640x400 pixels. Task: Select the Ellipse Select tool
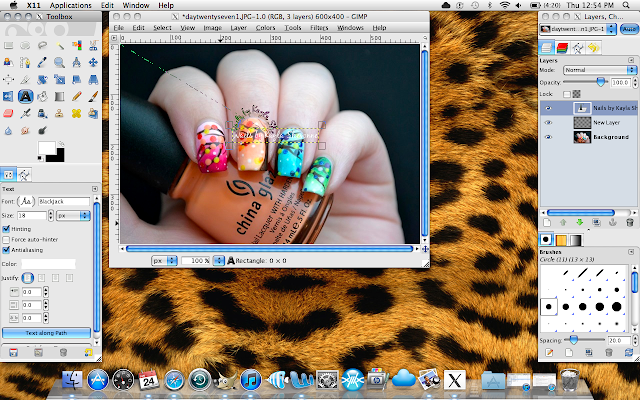tap(25, 45)
